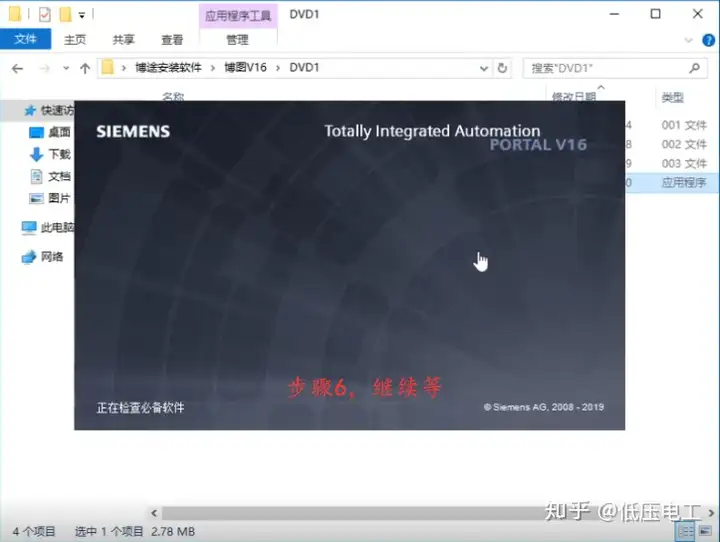This screenshot has width=720, height=542.
Task: Open 桌面 in navigation pane
Action: [50, 132]
